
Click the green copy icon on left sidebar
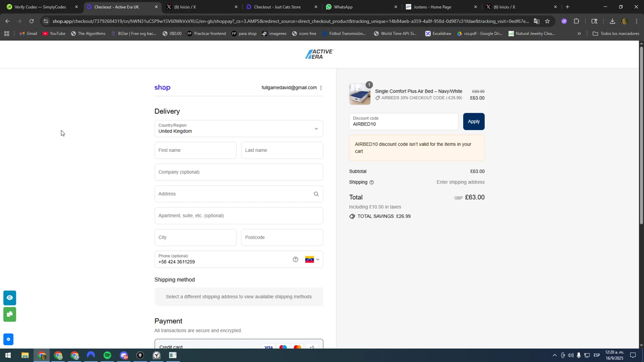tap(9, 314)
